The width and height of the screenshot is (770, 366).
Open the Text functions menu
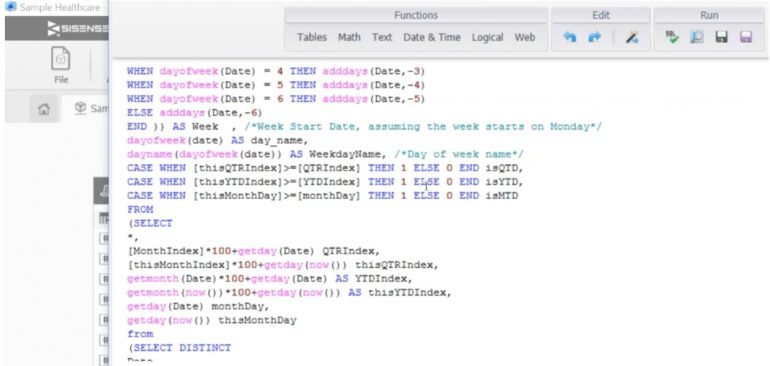[382, 37]
